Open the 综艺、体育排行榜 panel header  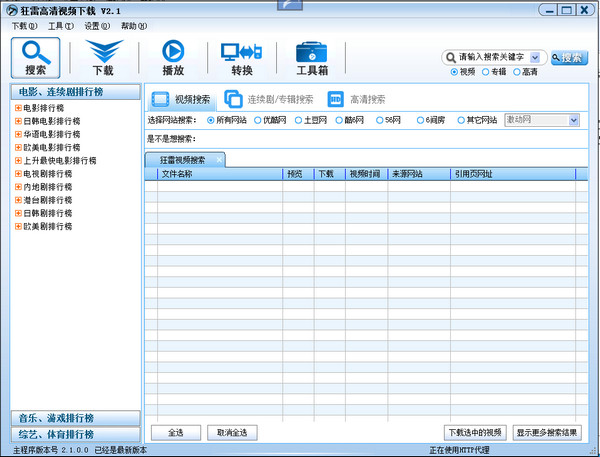(75, 434)
